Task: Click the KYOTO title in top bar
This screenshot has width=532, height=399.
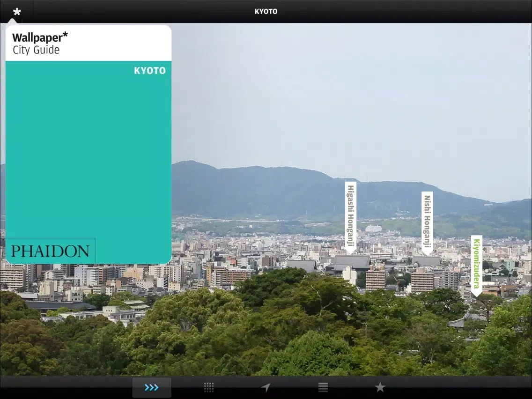Action: coord(266,12)
